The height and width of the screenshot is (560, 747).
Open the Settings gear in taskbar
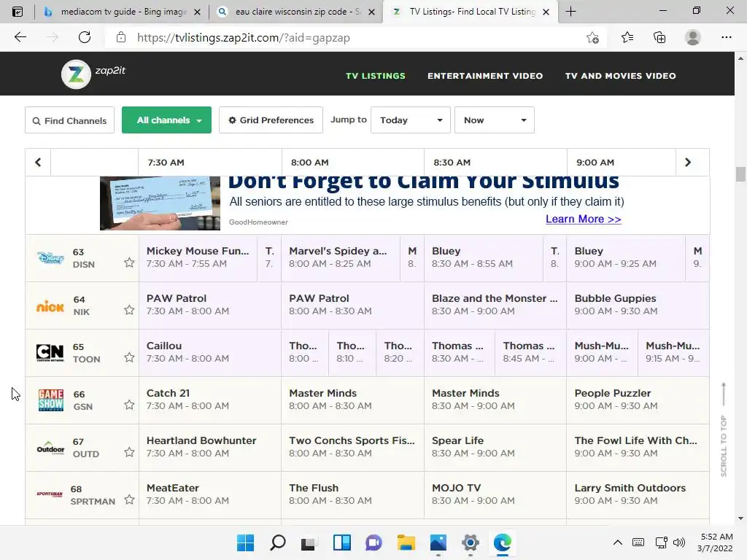tap(471, 542)
